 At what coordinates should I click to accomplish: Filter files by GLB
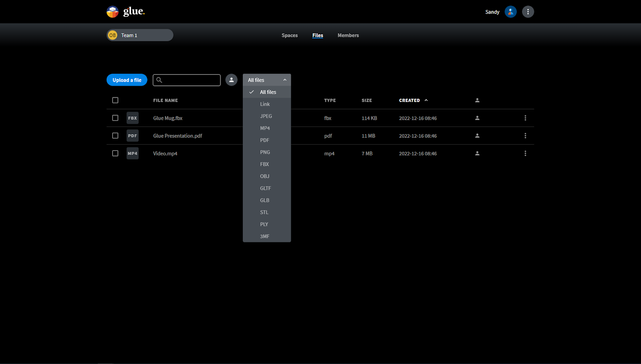point(267,200)
